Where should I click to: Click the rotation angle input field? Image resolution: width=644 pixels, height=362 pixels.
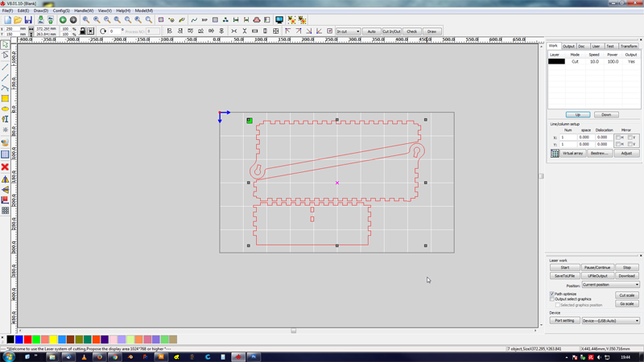[114, 31]
